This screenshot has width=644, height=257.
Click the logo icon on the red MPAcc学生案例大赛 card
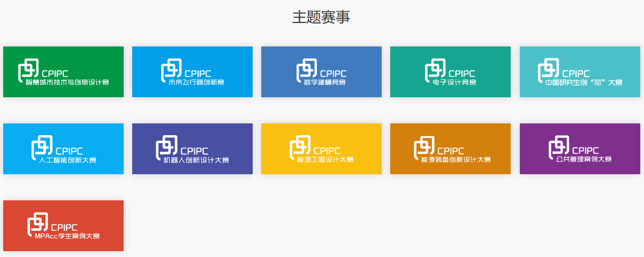coord(37,224)
